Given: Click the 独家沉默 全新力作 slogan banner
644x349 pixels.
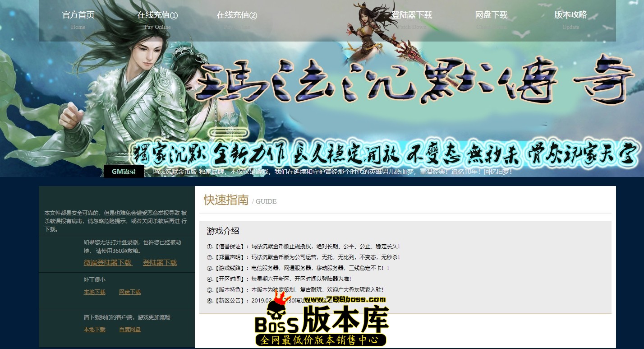Looking at the screenshot, I should pyautogui.click(x=386, y=154).
